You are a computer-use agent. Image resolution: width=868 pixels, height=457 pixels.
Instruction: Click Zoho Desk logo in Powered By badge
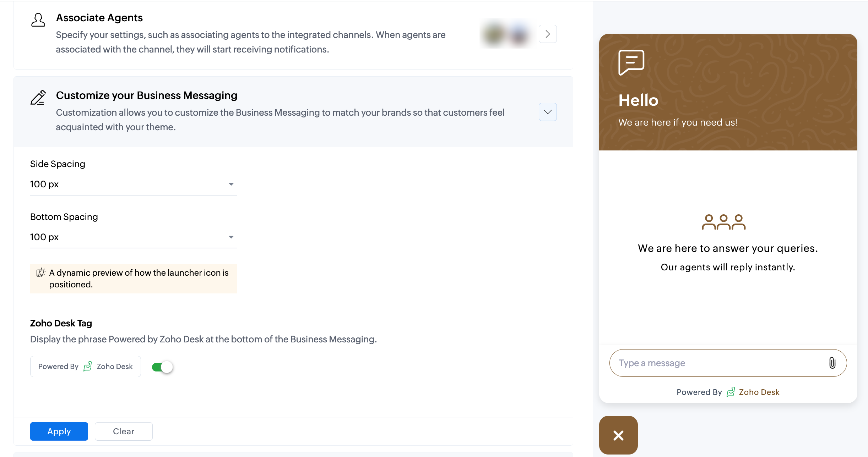87,366
